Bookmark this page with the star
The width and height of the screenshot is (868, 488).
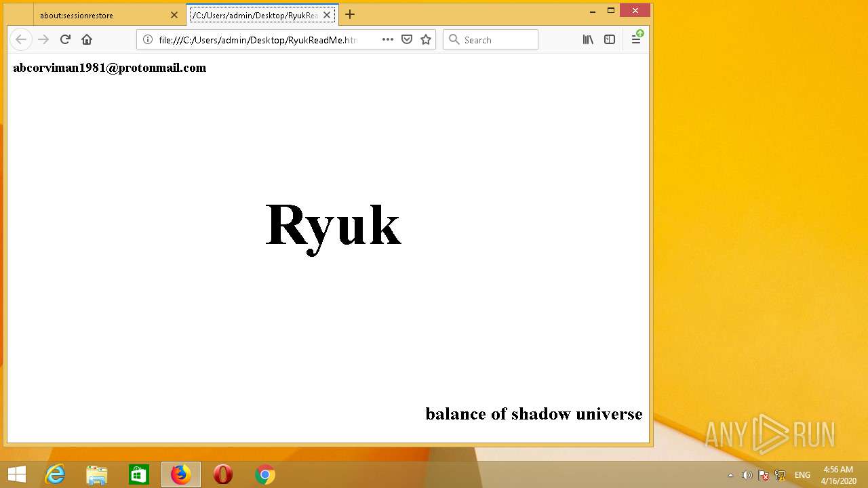click(x=426, y=39)
